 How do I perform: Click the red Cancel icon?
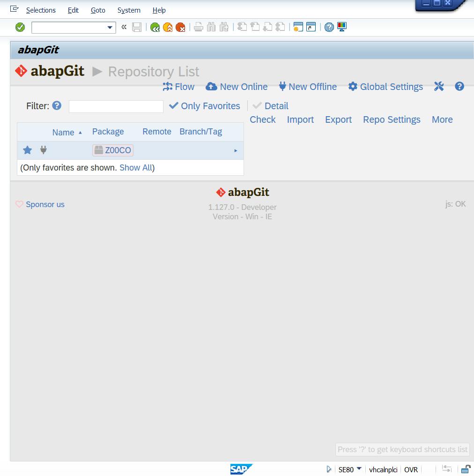click(180, 27)
